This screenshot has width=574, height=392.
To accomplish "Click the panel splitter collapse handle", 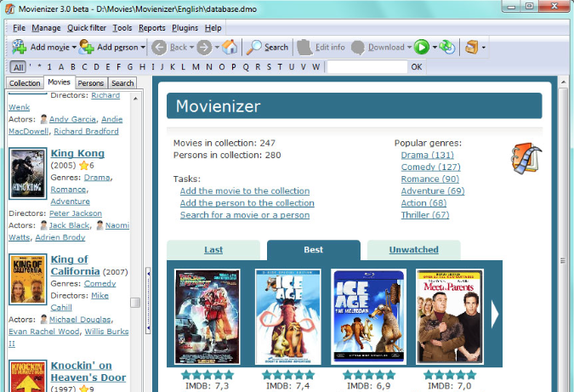I will pos(148,300).
